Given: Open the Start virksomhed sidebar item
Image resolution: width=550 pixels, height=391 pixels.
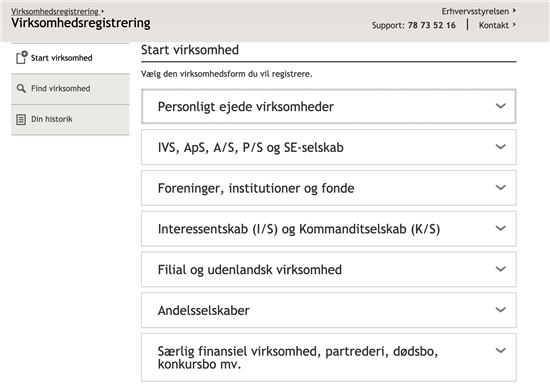Looking at the screenshot, I should tap(70, 58).
